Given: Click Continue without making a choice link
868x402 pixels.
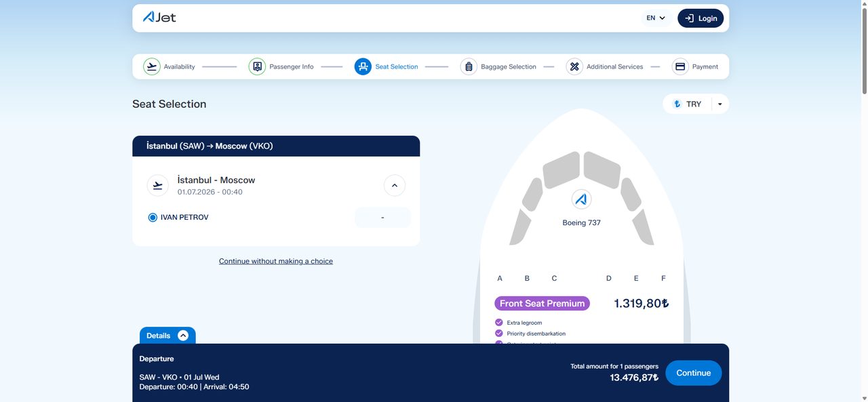Looking at the screenshot, I should pyautogui.click(x=276, y=261).
